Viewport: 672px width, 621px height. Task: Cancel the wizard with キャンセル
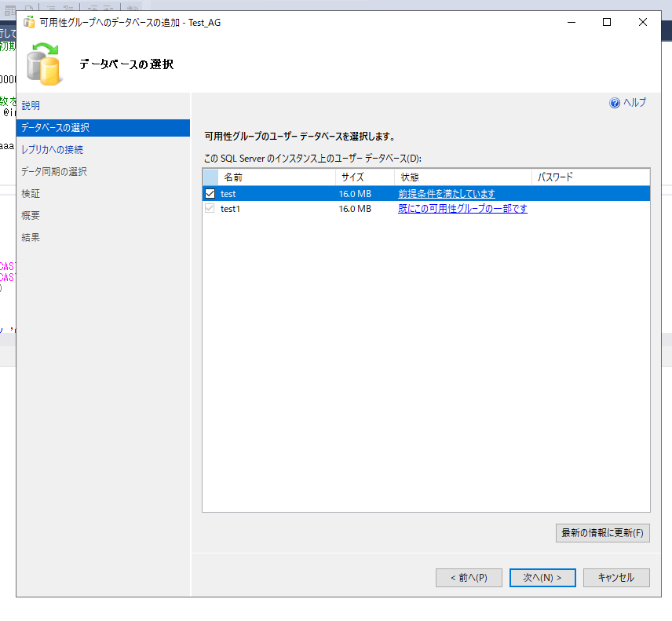point(616,578)
